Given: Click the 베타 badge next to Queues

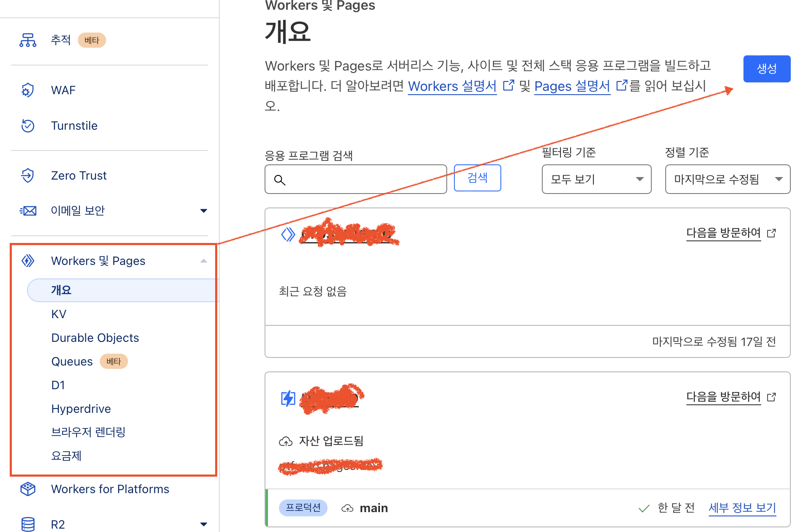Looking at the screenshot, I should 114,361.
